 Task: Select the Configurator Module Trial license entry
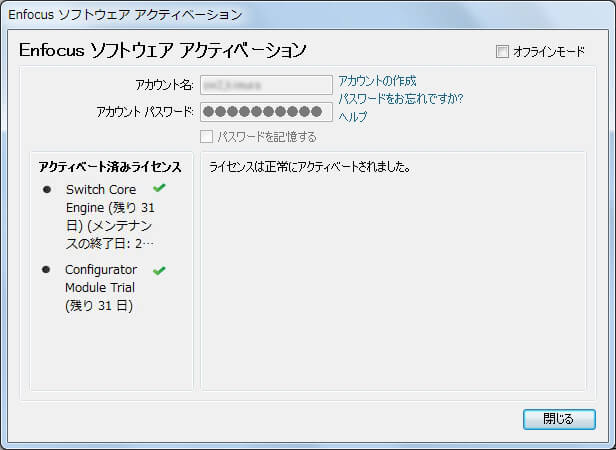pyautogui.click(x=101, y=288)
